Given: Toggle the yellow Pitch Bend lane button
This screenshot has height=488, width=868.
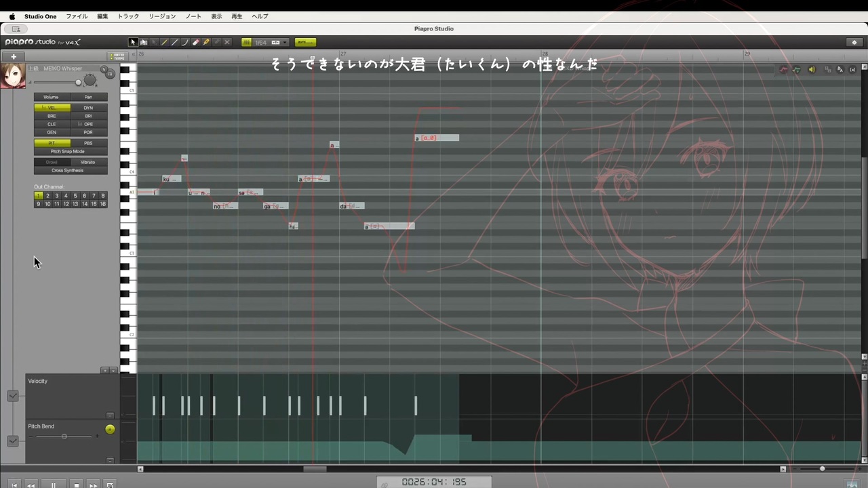Looking at the screenshot, I should tap(110, 429).
